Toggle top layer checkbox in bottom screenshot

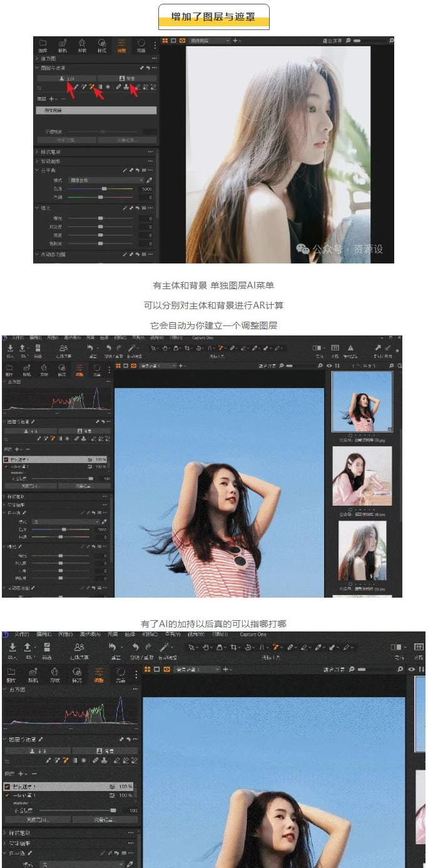(x=8, y=786)
